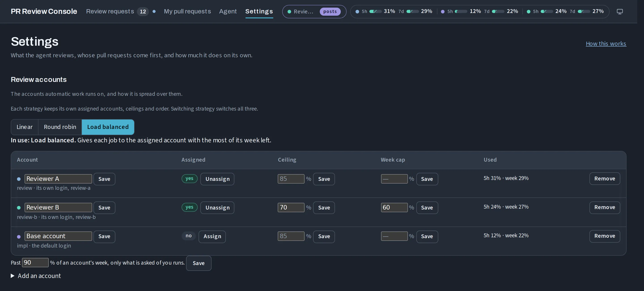Open the Revie… posts status pill
Screen dimensions: 644x291
(314, 11)
